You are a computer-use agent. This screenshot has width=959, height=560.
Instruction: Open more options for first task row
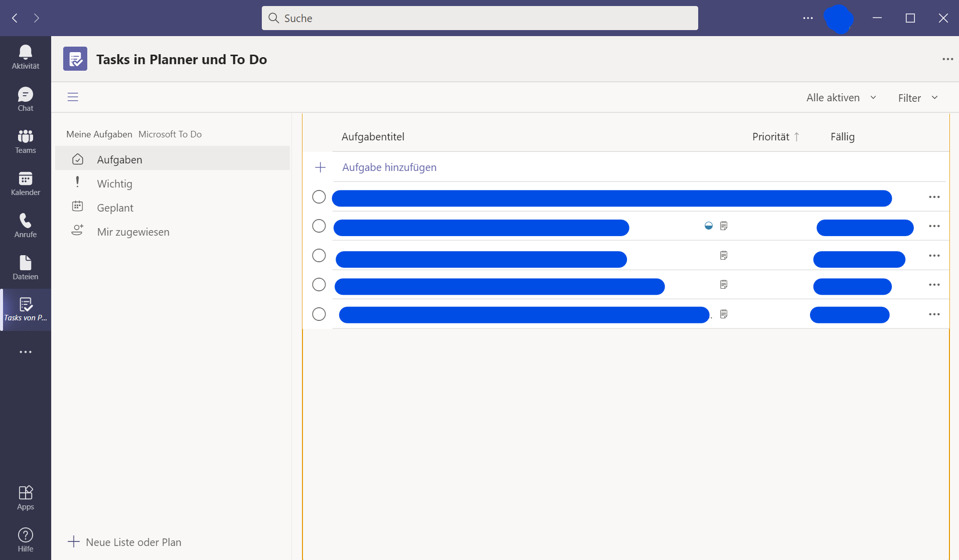pos(934,197)
